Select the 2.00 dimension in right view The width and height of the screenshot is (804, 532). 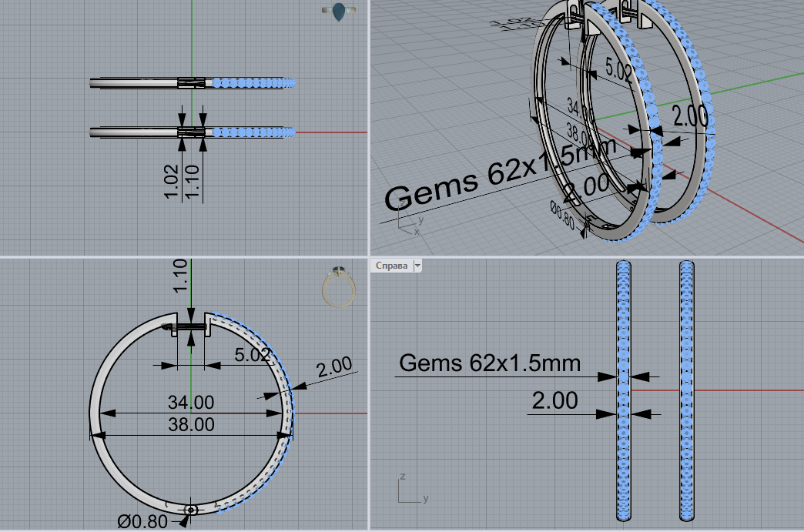pyautogui.click(x=554, y=400)
